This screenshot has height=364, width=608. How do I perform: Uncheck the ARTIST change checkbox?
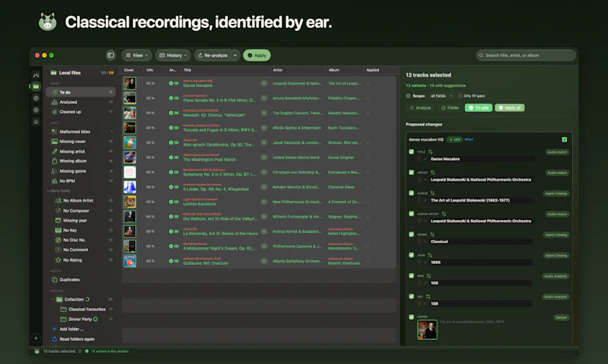click(411, 172)
